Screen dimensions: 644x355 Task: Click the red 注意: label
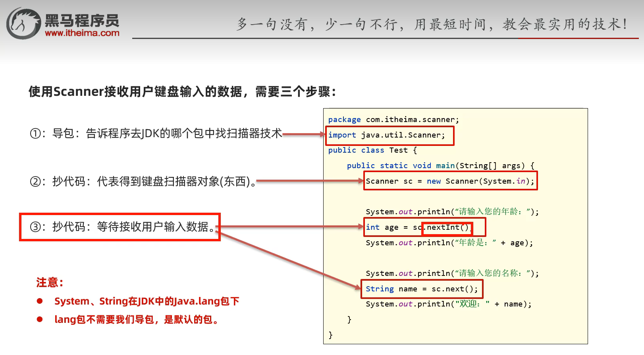click(50, 283)
